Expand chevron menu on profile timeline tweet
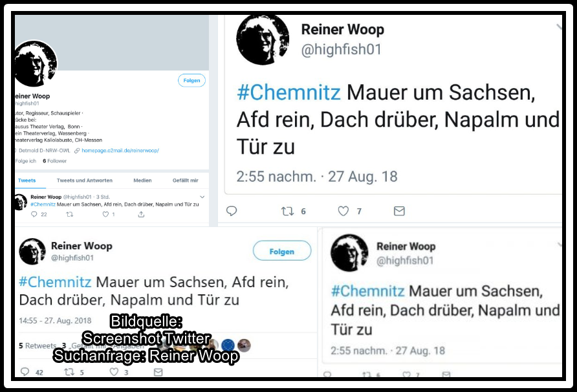 point(202,197)
